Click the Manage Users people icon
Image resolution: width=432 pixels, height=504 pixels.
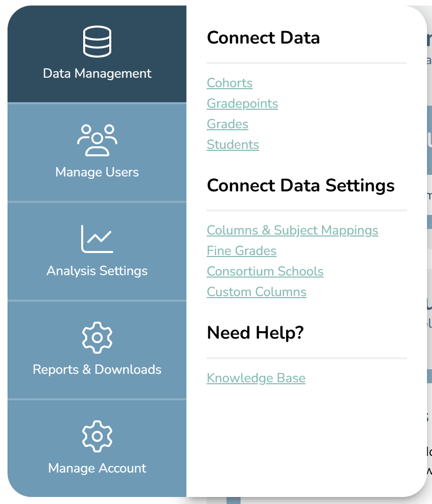(x=97, y=140)
